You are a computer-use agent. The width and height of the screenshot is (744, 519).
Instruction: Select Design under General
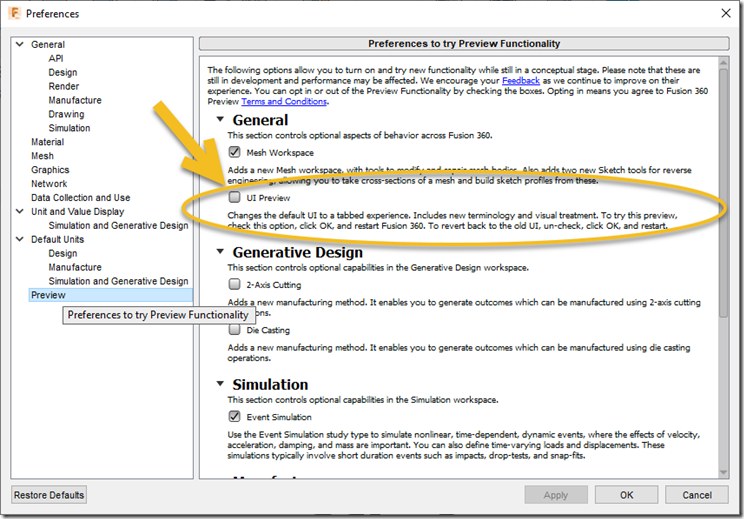pos(63,72)
